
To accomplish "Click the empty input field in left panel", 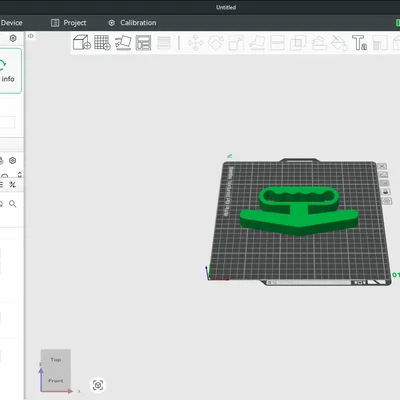I will (x=7, y=122).
